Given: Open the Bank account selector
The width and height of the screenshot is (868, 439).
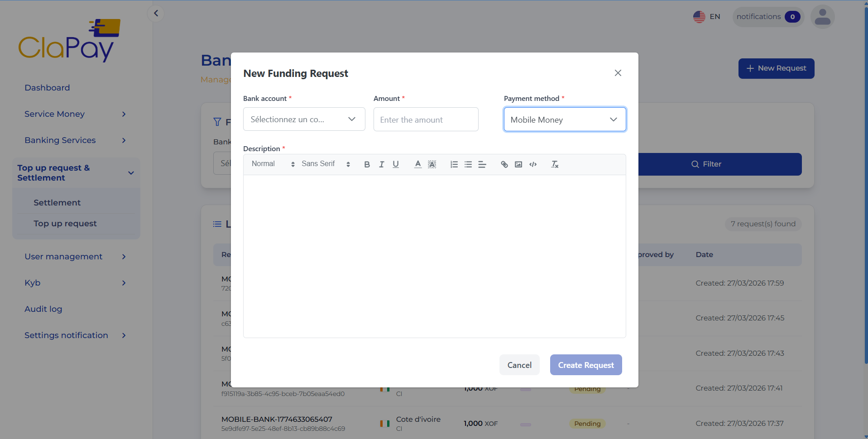Looking at the screenshot, I should [x=304, y=119].
